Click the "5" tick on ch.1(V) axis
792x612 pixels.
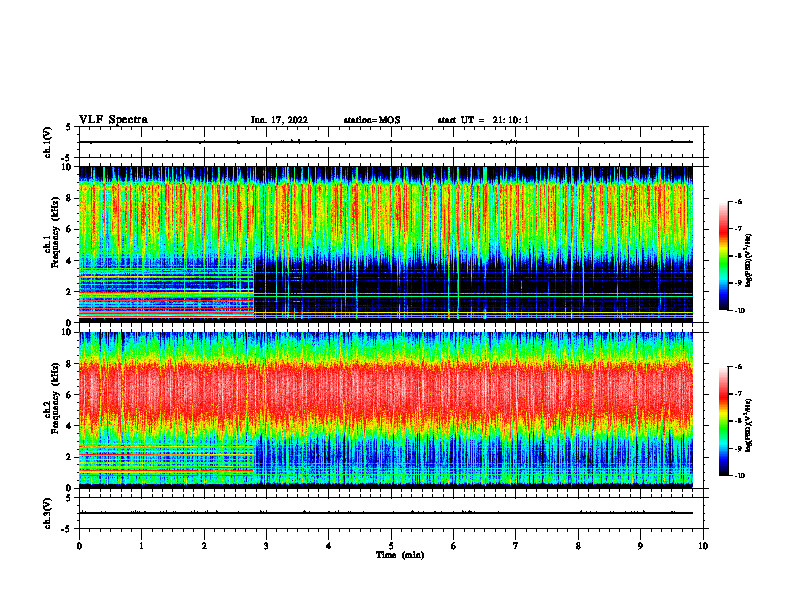[68, 128]
